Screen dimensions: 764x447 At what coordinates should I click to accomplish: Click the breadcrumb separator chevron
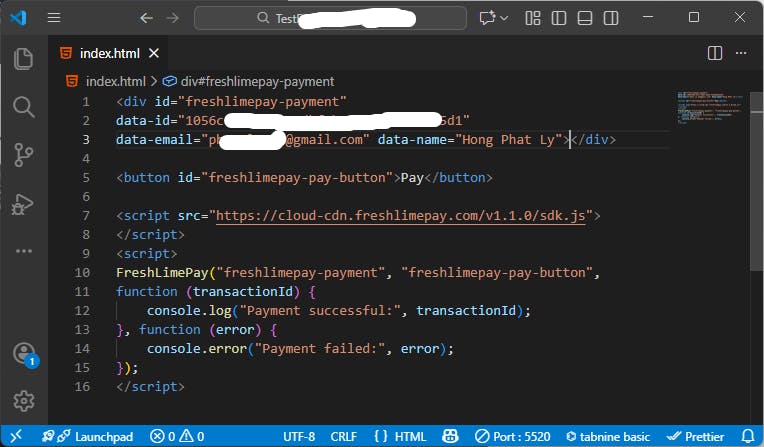pos(153,81)
